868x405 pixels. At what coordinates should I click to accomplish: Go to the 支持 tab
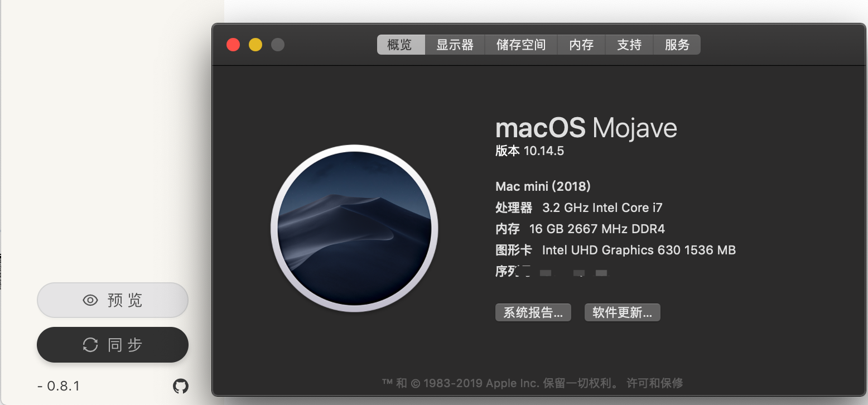point(629,45)
